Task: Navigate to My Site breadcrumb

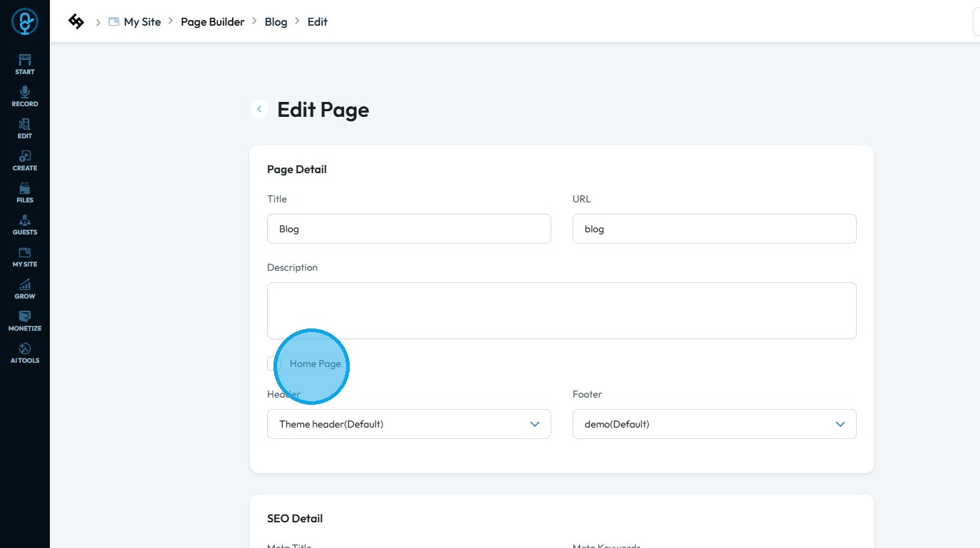Action: click(142, 22)
